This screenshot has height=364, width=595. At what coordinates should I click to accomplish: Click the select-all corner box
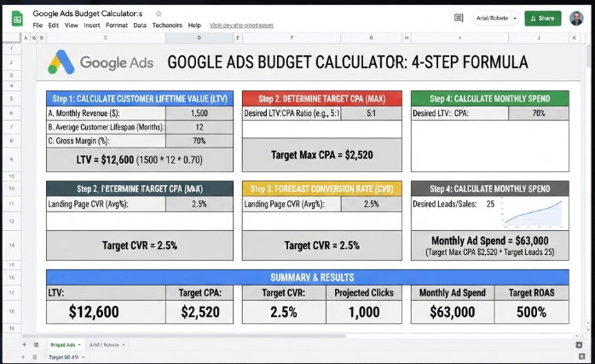point(11,38)
